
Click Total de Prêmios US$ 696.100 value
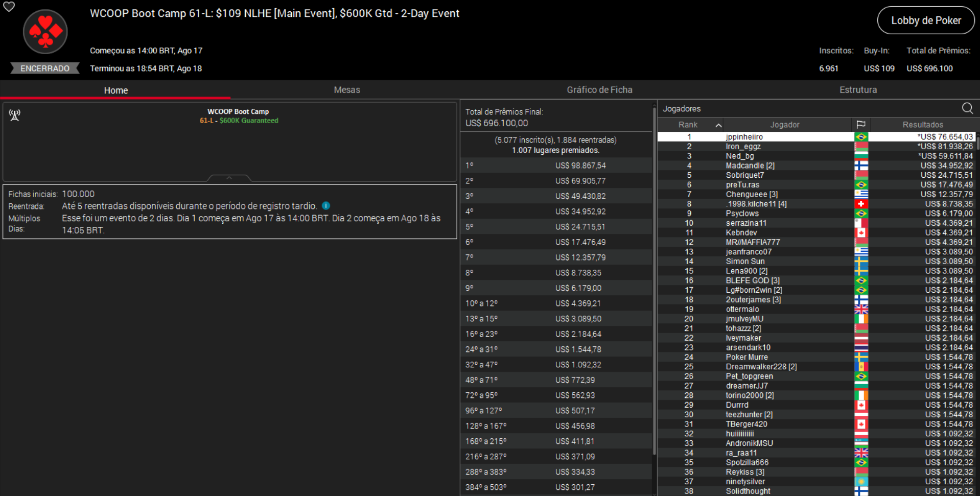coord(929,68)
